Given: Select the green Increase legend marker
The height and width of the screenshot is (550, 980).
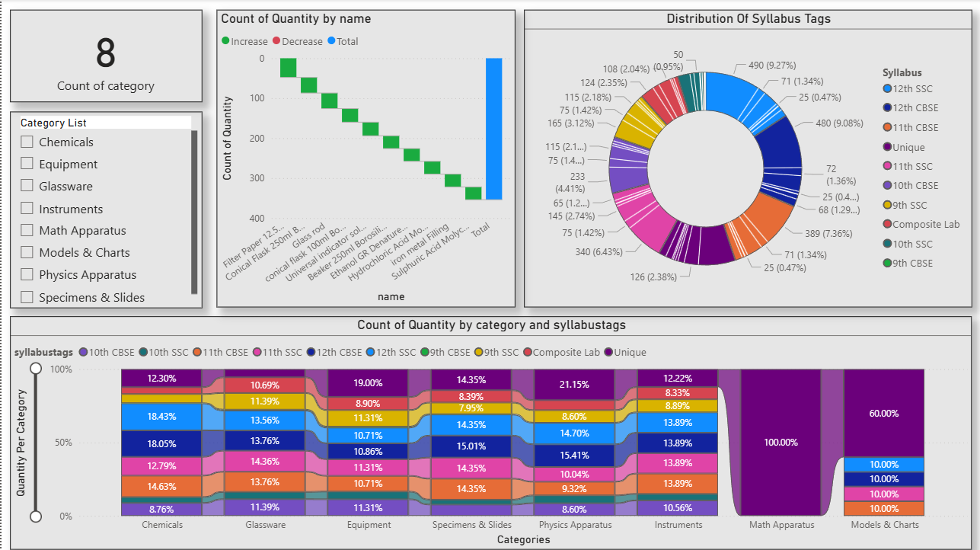Looking at the screenshot, I should (225, 41).
